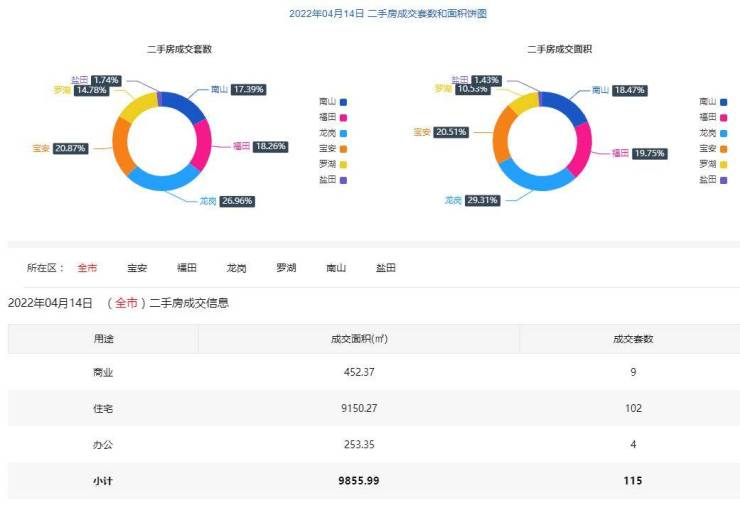Click the 宝安 20.51% percentage label
The width and height of the screenshot is (740, 515).
click(x=451, y=131)
